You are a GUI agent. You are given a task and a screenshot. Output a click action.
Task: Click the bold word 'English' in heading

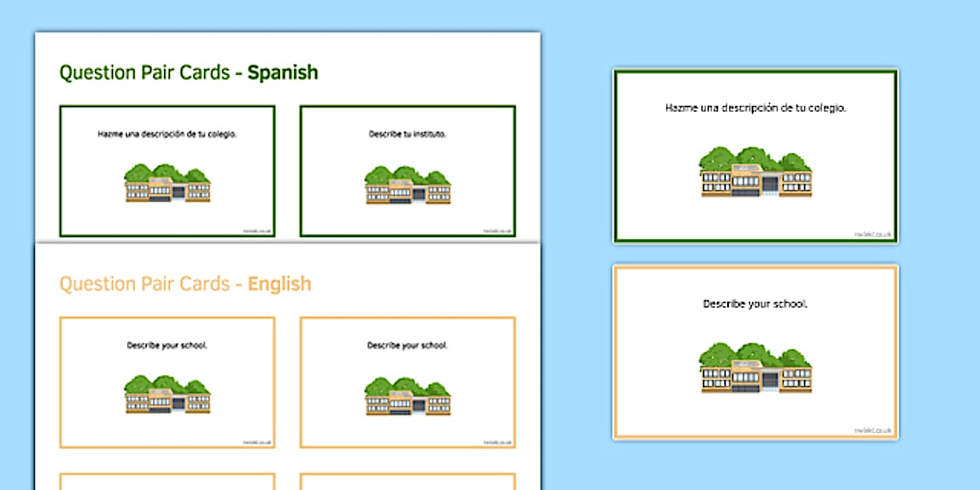[x=279, y=284]
